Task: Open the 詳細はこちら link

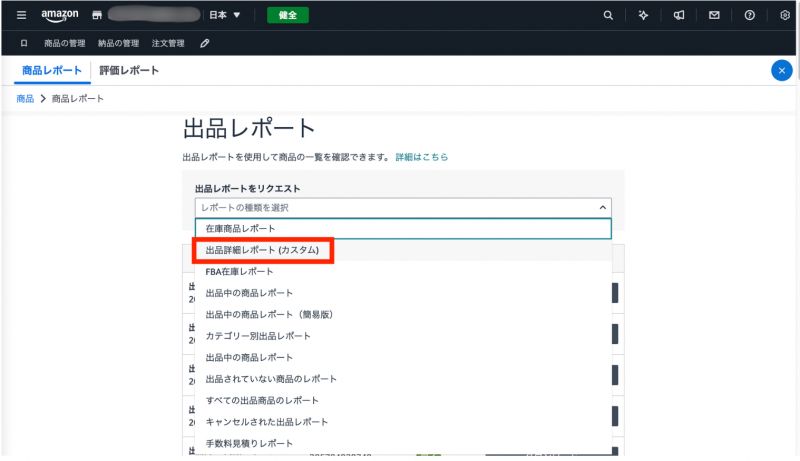Action: pos(422,157)
